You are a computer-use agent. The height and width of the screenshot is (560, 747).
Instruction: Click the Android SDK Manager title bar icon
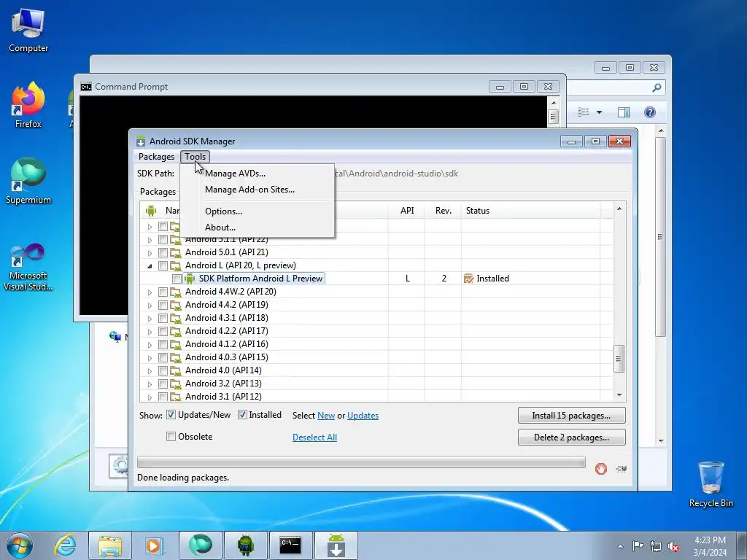click(141, 141)
